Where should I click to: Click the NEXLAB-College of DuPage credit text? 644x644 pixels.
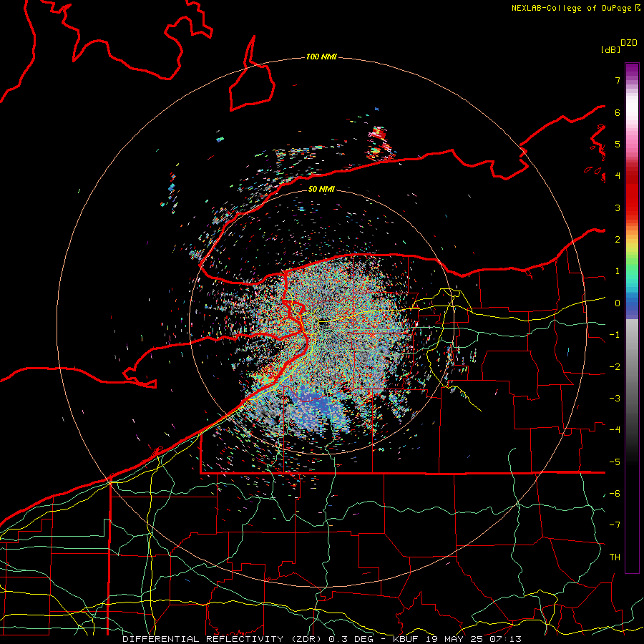point(575,8)
